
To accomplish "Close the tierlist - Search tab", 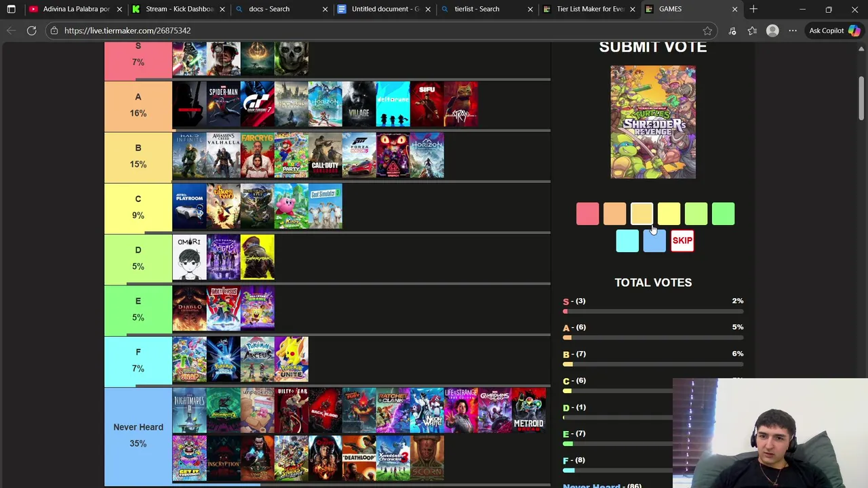I will coord(530,9).
